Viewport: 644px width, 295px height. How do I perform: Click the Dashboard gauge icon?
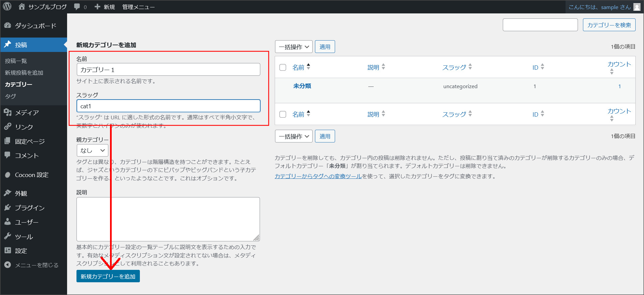click(x=7, y=25)
